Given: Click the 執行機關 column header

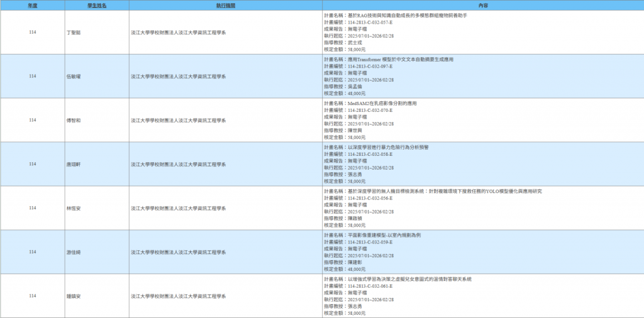Looking at the screenshot, I should 225,5.
